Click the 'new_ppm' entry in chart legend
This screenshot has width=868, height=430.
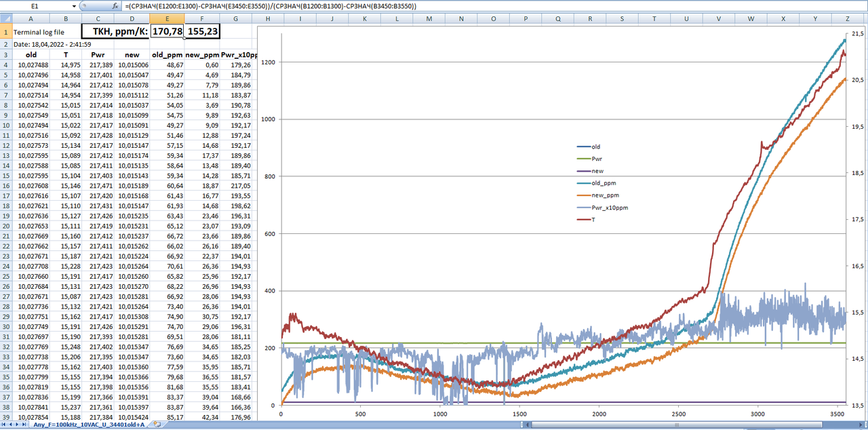[x=597, y=195]
